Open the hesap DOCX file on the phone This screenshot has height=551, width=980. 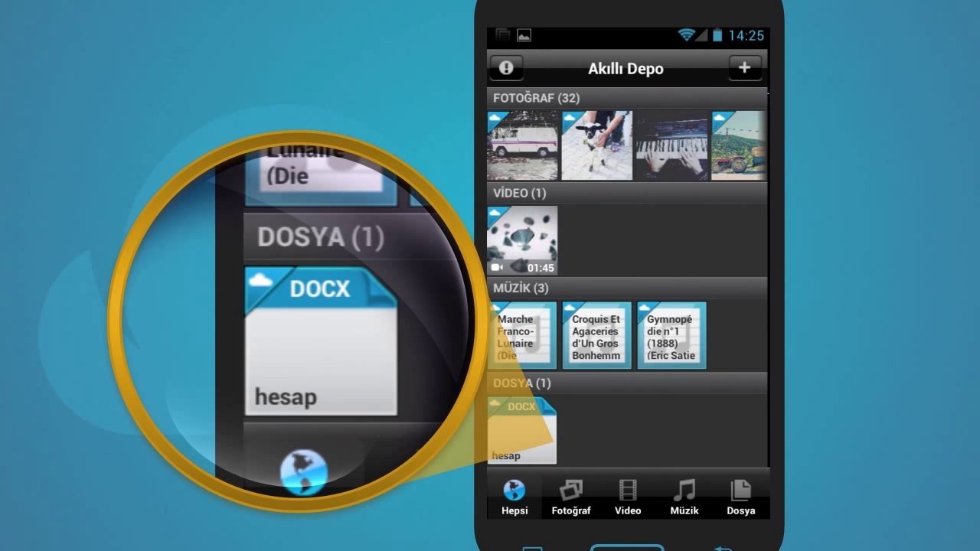click(x=522, y=431)
